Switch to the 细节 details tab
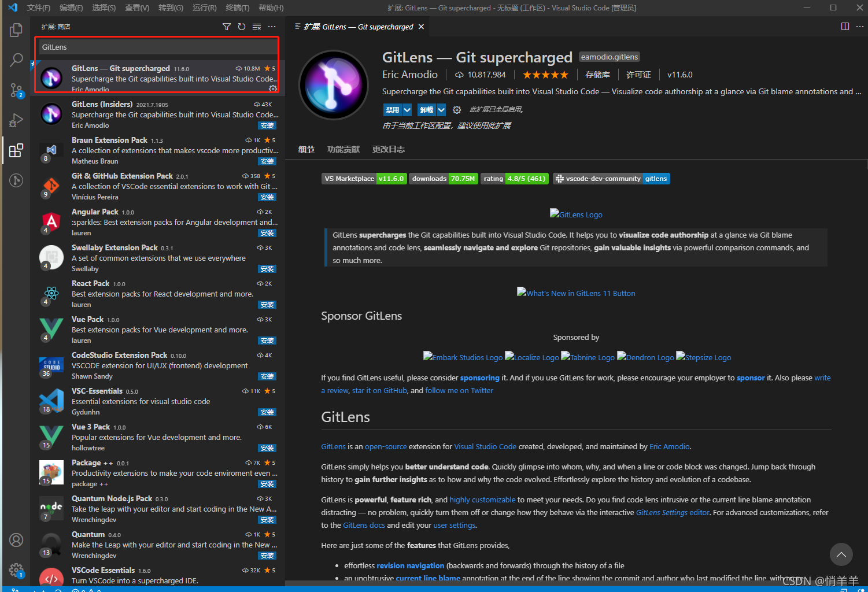Viewport: 868px width, 592px height. [x=306, y=149]
